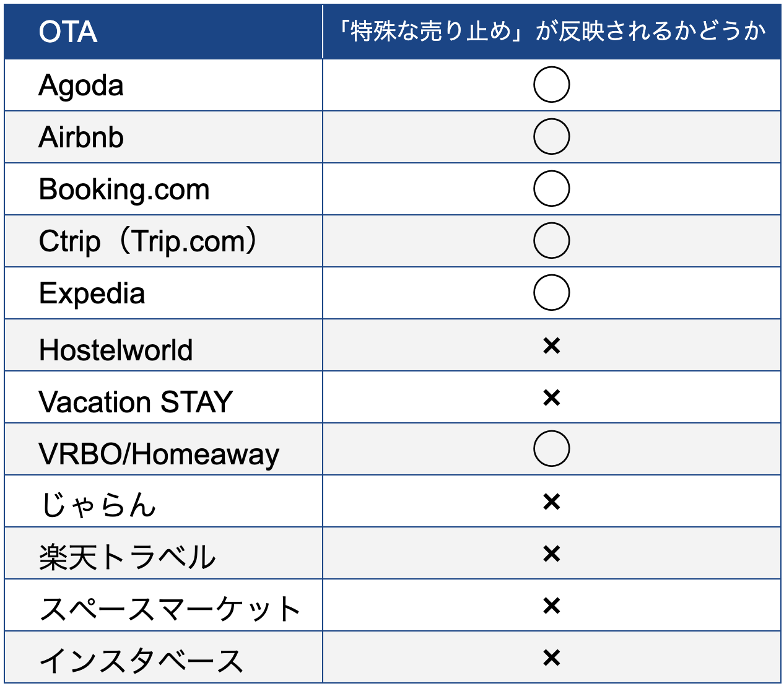Click the cross mark beside 楽天トラベル

[551, 554]
